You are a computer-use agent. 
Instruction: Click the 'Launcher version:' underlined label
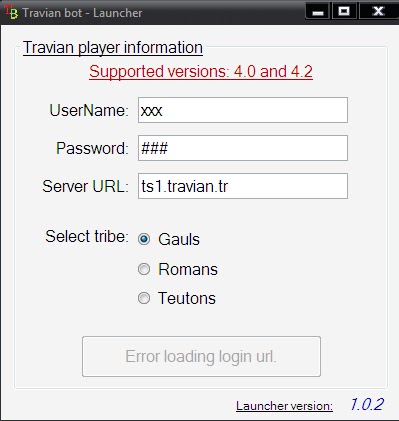pos(284,406)
